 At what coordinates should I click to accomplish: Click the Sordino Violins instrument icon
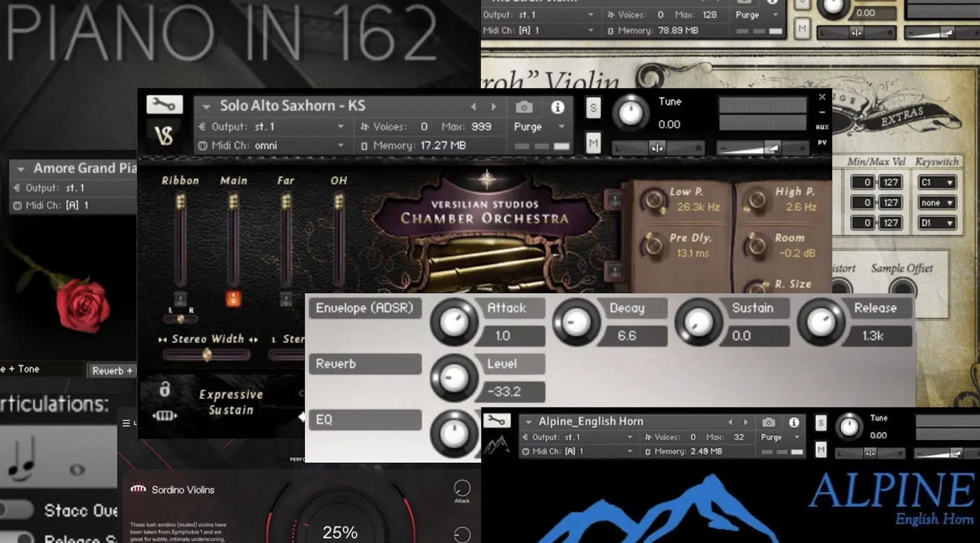138,489
